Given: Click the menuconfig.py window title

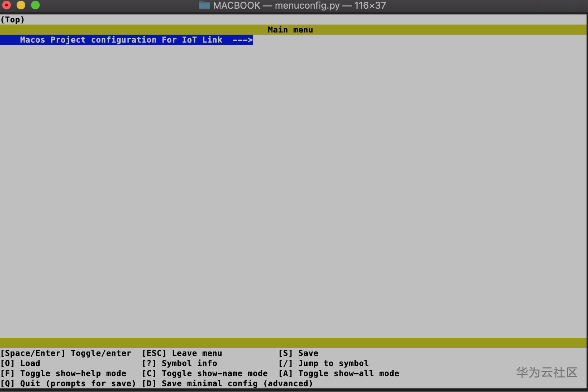Looking at the screenshot, I should click(x=306, y=5).
